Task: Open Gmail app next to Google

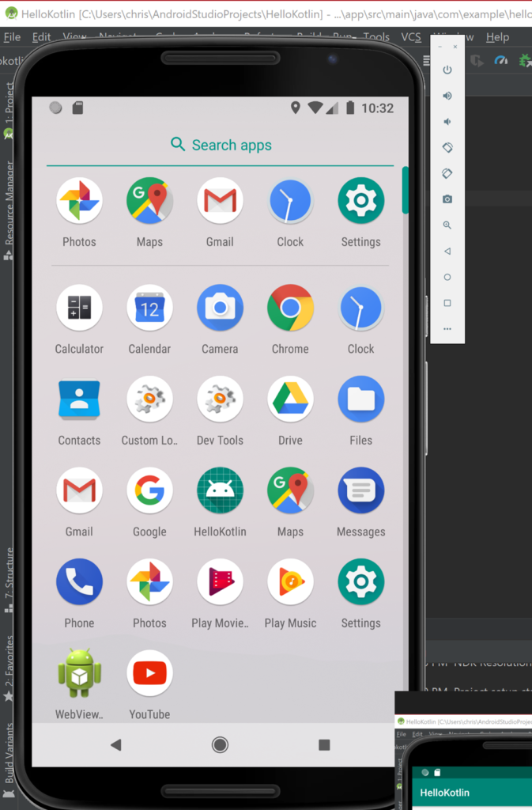Action: pos(79,490)
